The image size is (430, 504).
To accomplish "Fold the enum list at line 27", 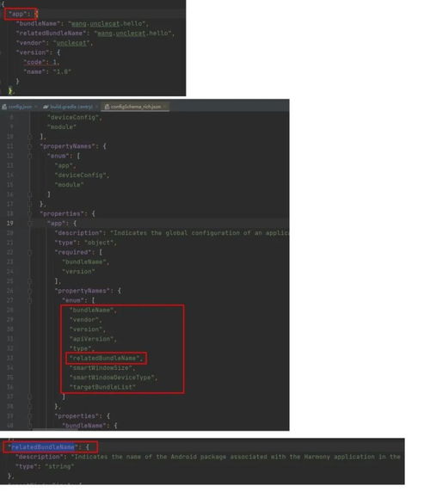I will click(30, 300).
